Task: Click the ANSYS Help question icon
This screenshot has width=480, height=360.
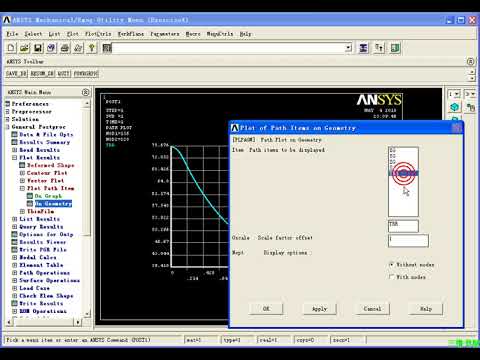Action: [x=92, y=48]
